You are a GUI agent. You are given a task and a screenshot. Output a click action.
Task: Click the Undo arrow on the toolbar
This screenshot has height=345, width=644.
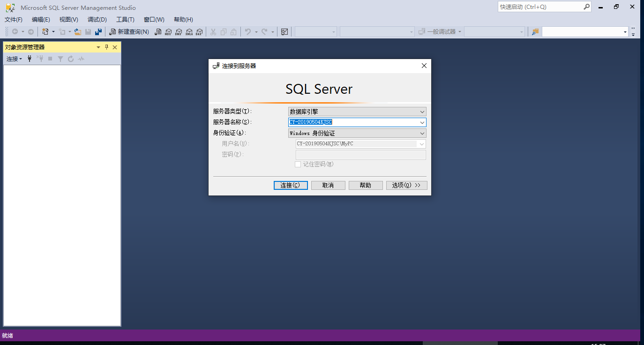point(248,31)
